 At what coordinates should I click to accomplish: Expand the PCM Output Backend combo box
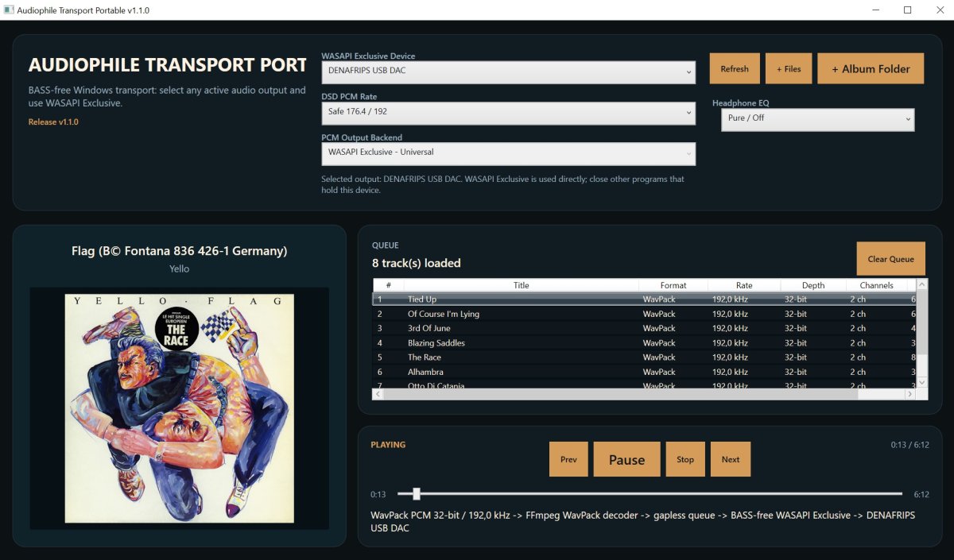(508, 153)
